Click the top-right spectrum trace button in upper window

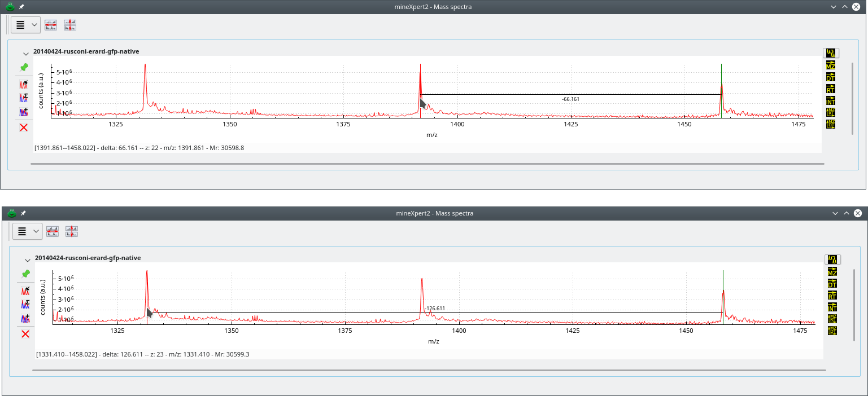[x=831, y=53]
